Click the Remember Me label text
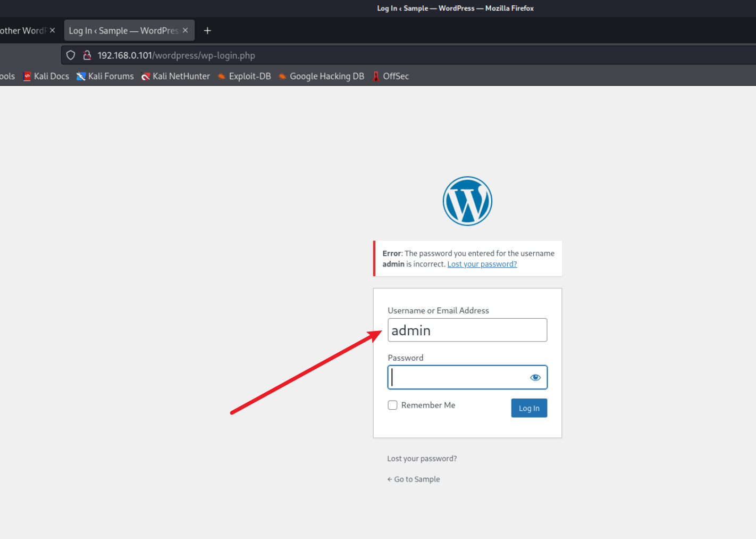756x539 pixels. pyautogui.click(x=428, y=405)
